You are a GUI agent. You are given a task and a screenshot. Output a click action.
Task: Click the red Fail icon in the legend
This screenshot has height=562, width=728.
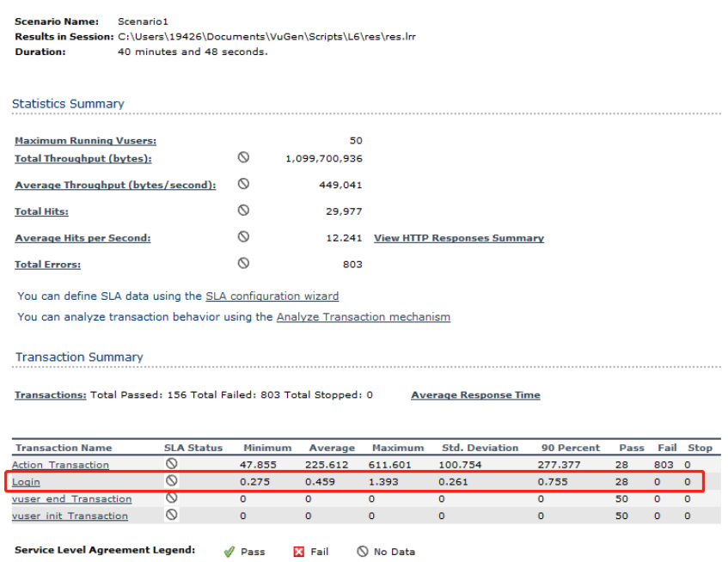coord(299,552)
